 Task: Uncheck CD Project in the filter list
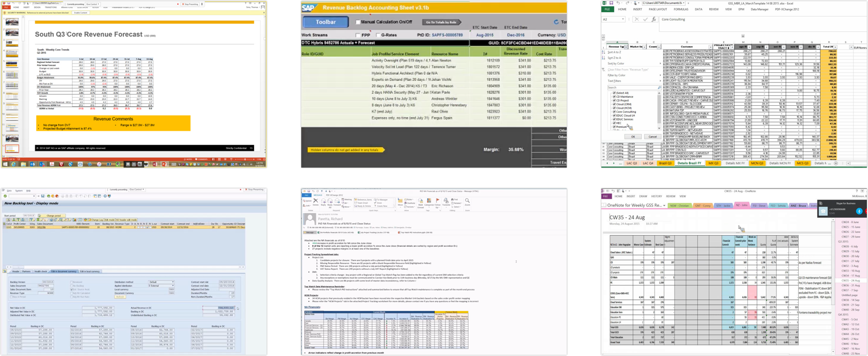tap(613, 101)
